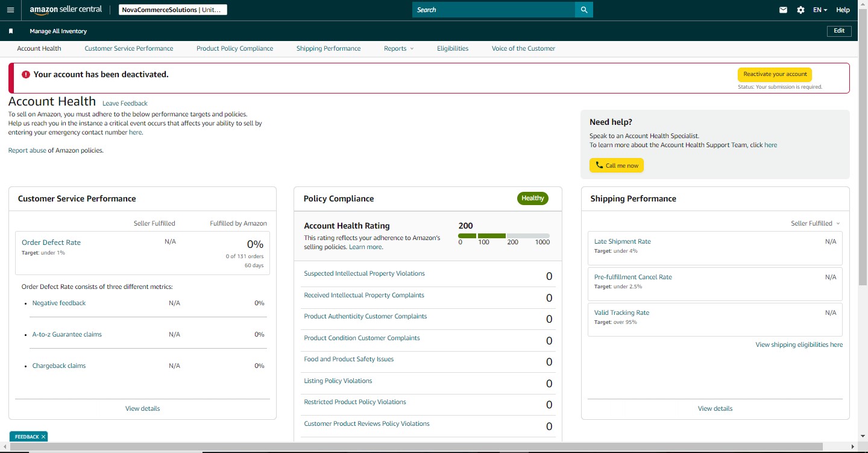Open Customer Product Reviews Policy Violations

367,423
